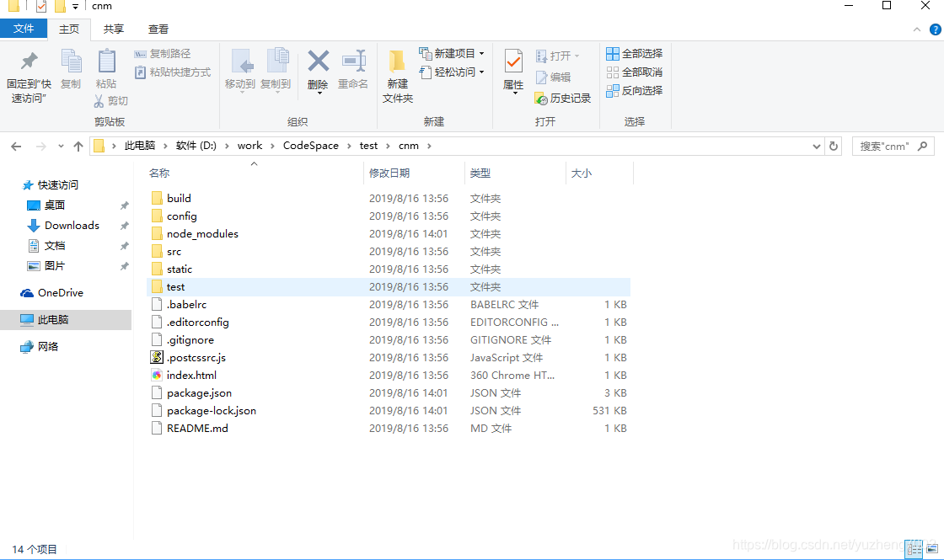This screenshot has height=560, width=944.
Task: Click Select none (全部取消)
Action: pyautogui.click(x=635, y=72)
